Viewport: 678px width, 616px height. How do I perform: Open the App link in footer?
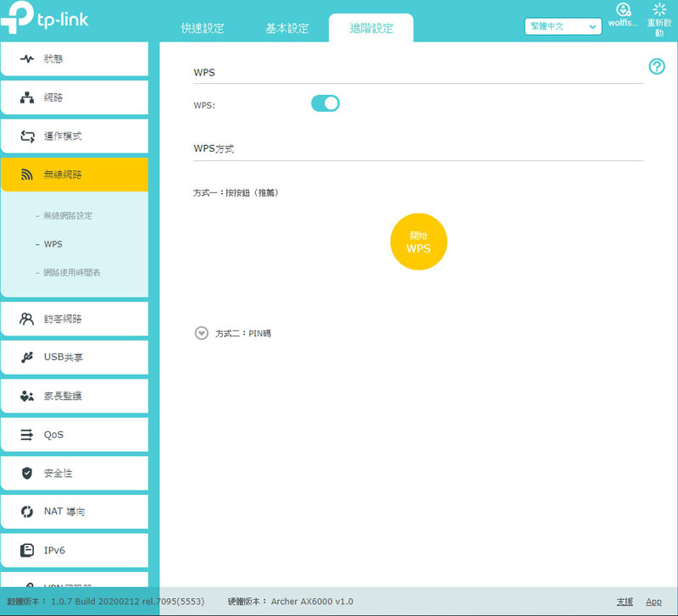point(653,602)
